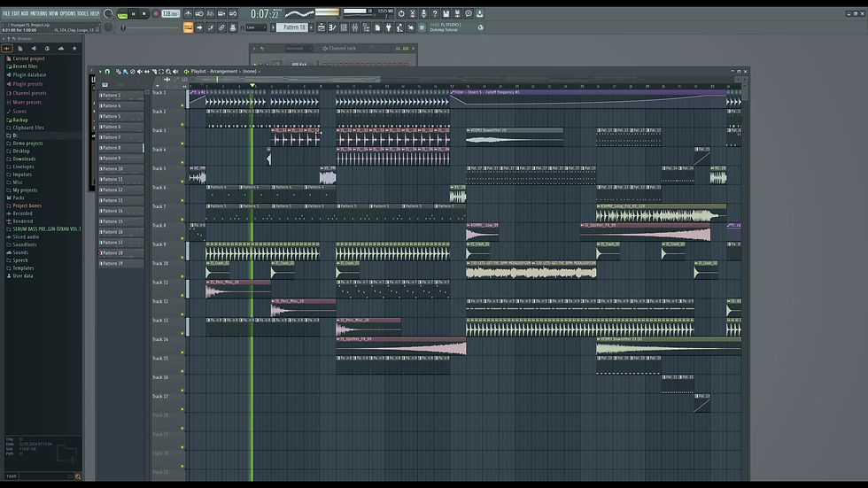868x488 pixels.
Task: Click the browser favorites star tab
Action: click(x=74, y=48)
